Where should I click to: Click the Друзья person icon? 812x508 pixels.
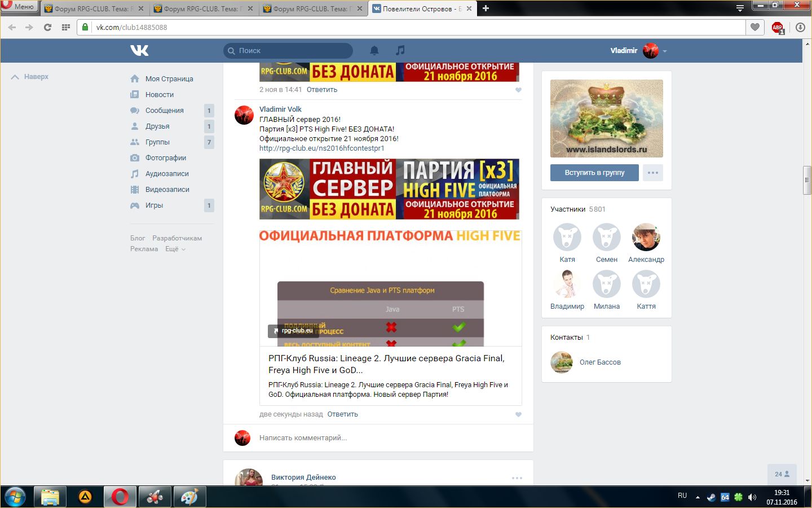click(x=135, y=126)
